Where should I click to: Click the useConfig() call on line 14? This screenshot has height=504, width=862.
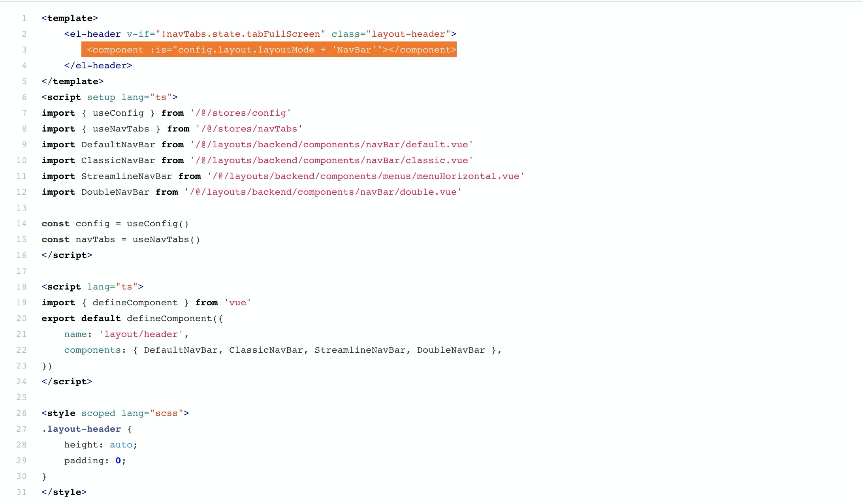pyautogui.click(x=157, y=224)
